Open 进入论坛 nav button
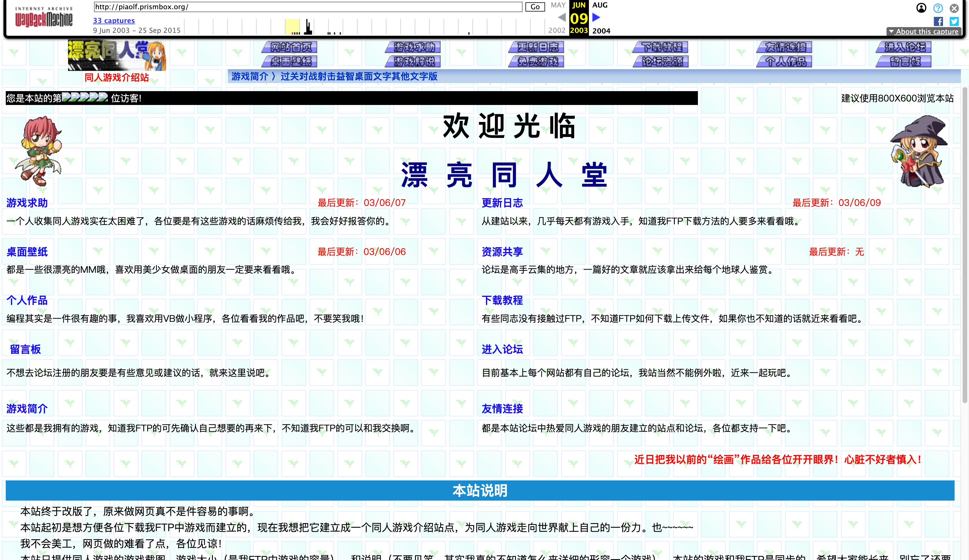The height and width of the screenshot is (560, 969). 904,47
